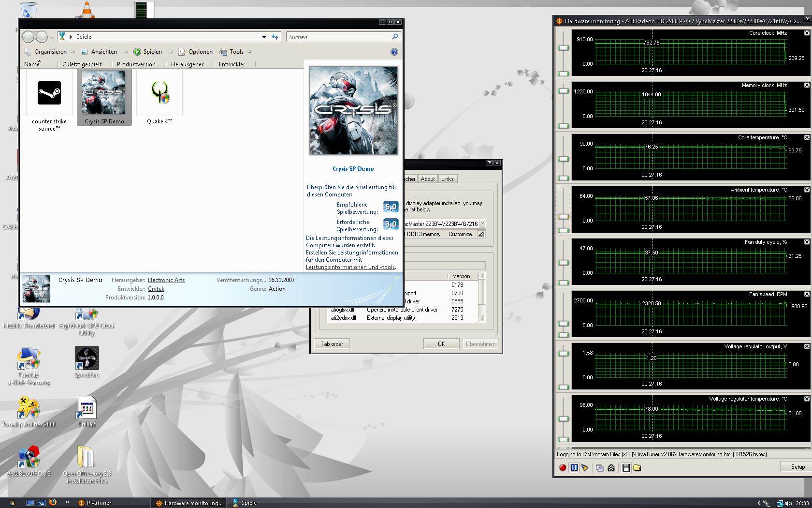Open help with the blue question icon
The height and width of the screenshot is (508, 812).
[394, 52]
